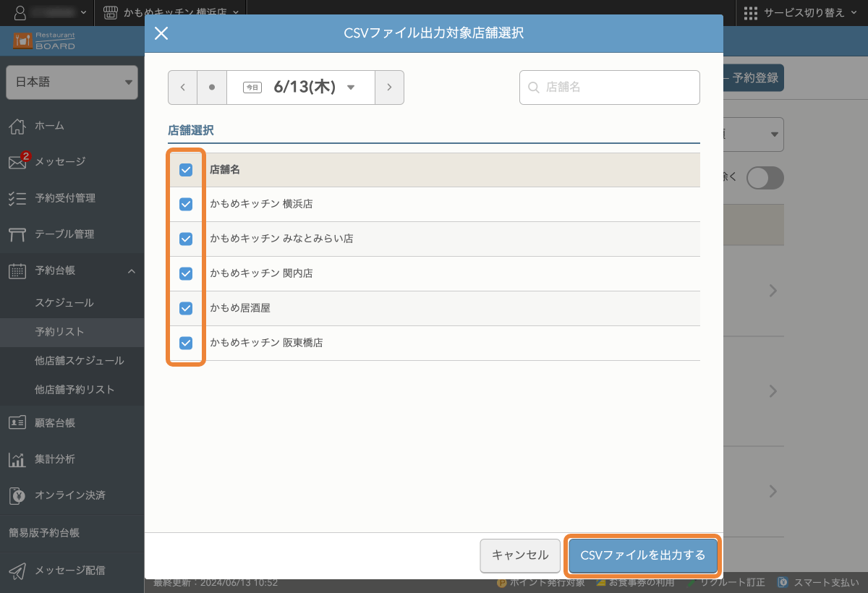Image resolution: width=868 pixels, height=593 pixels.
Task: Uncheck かもめキッチン 関内店 checkbox
Action: [186, 273]
